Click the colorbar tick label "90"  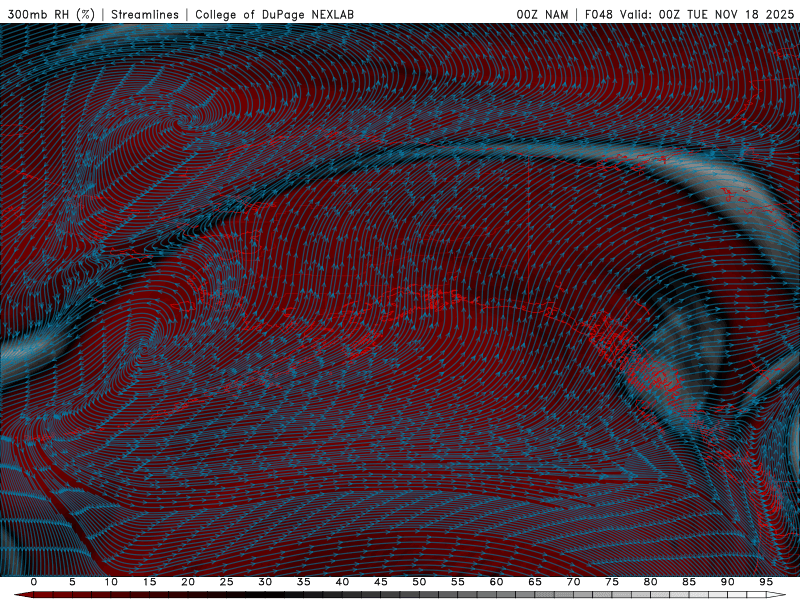pos(727,582)
